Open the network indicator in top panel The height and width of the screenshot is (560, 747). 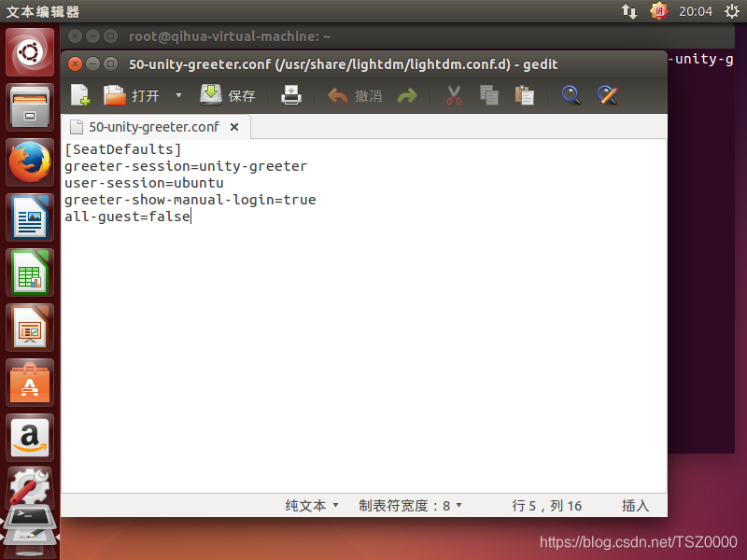pos(628,11)
